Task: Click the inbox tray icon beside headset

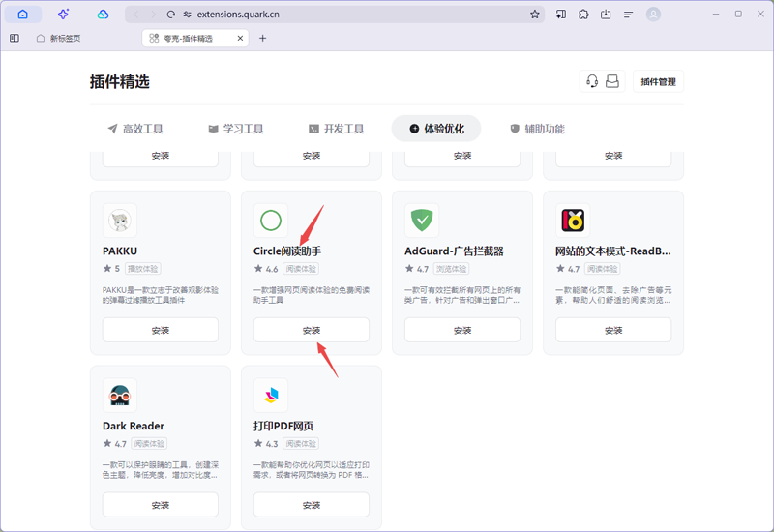Action: [612, 81]
